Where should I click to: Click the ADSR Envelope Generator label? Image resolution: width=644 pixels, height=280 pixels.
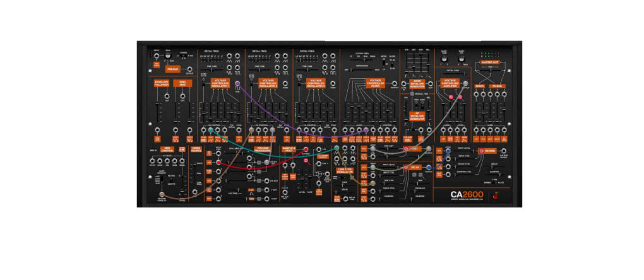pyautogui.click(x=417, y=84)
